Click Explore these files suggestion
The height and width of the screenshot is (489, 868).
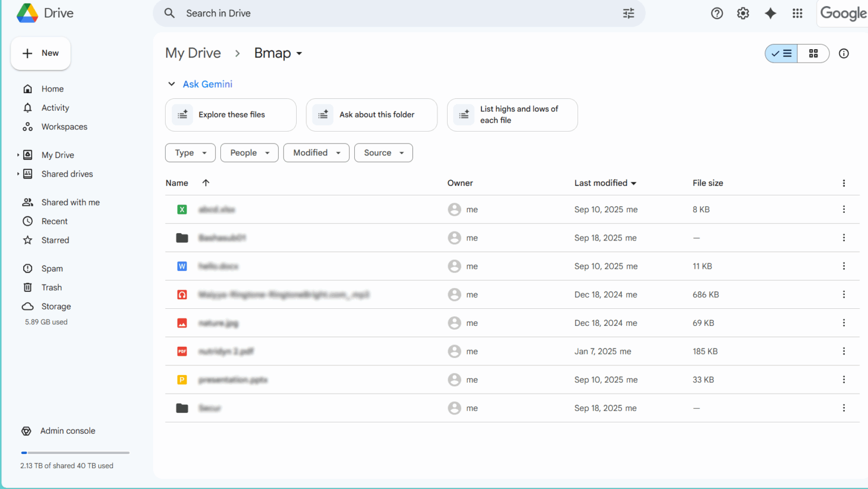231,115
